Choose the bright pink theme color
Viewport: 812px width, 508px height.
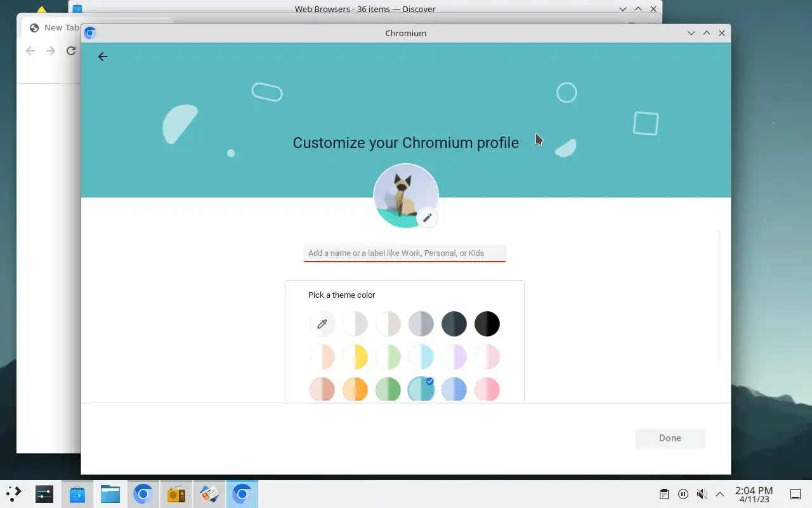[487, 389]
